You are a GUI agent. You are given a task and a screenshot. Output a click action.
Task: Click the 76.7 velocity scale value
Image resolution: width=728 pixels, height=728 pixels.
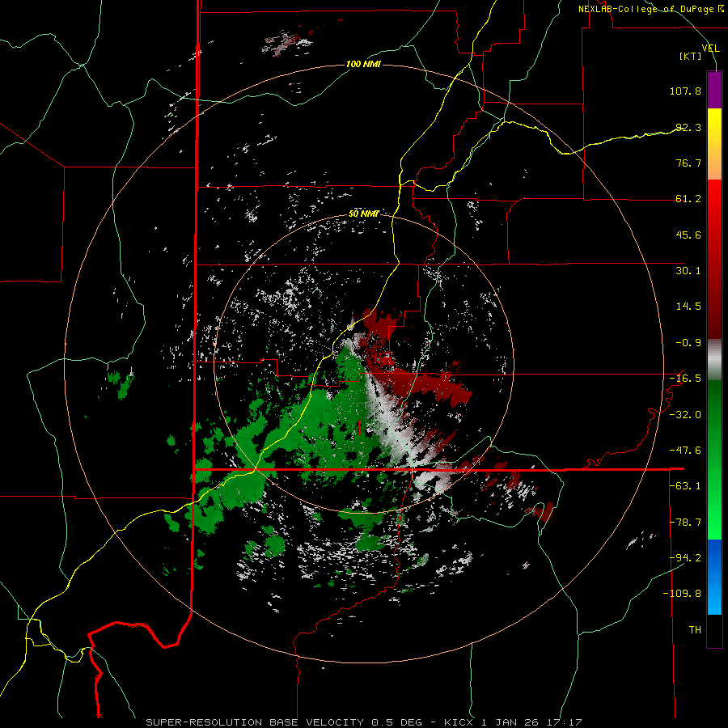click(688, 163)
